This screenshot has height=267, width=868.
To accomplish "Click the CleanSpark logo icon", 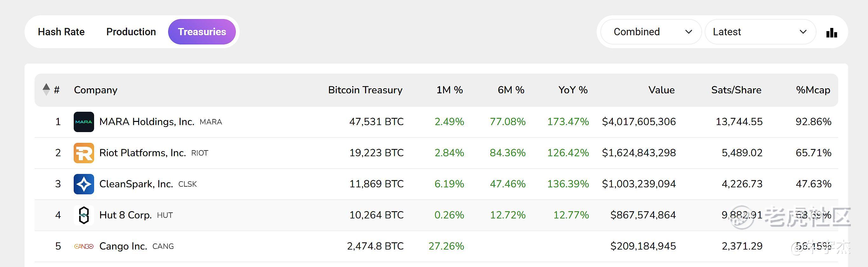I will 84,184.
